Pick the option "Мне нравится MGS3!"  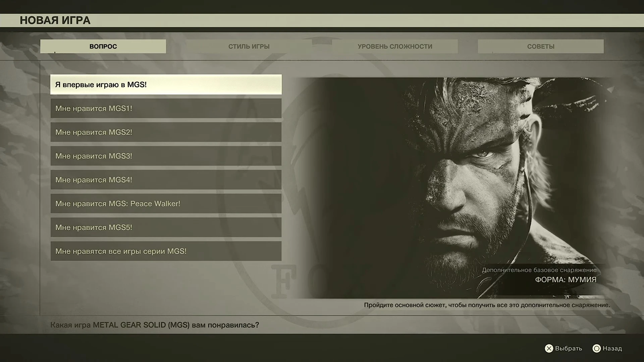(x=166, y=156)
